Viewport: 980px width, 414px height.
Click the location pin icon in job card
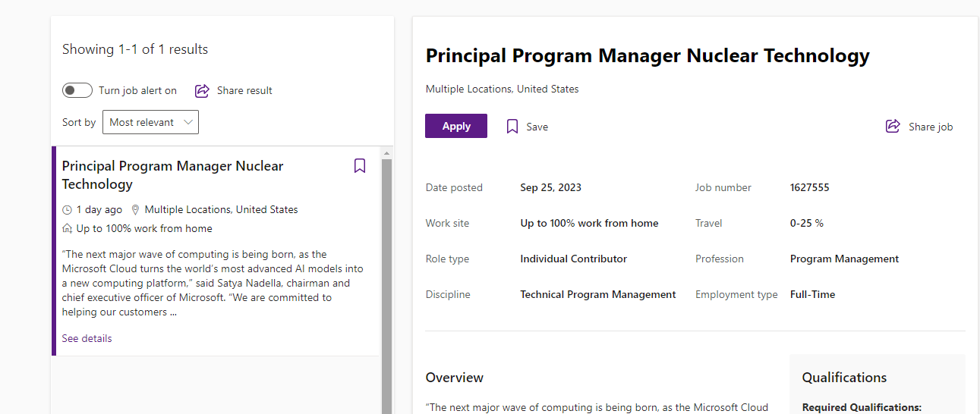136,210
